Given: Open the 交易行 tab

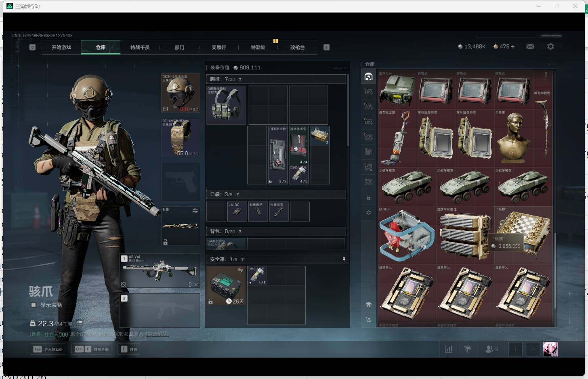Looking at the screenshot, I should point(218,47).
